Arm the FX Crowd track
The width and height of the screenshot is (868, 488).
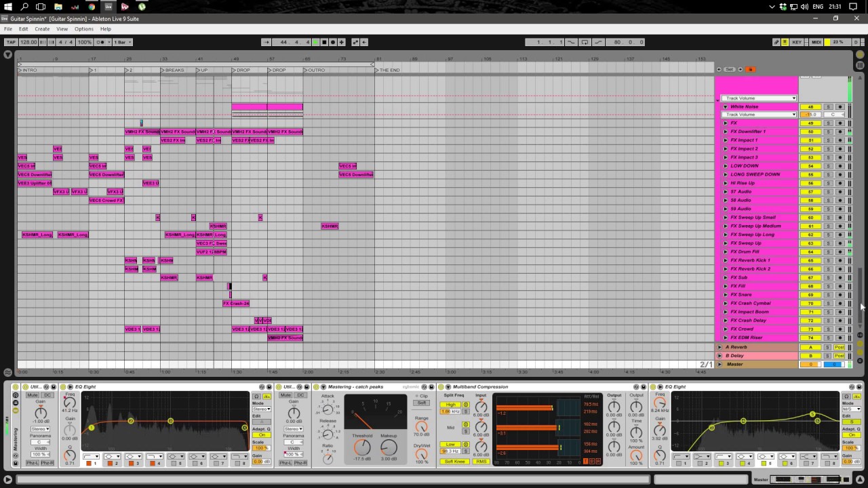(840, 329)
